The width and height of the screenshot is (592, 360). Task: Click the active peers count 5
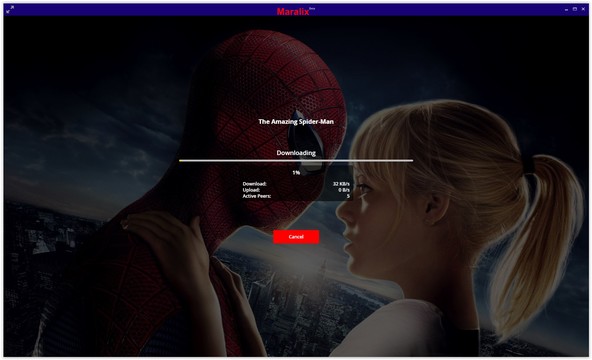[348, 196]
